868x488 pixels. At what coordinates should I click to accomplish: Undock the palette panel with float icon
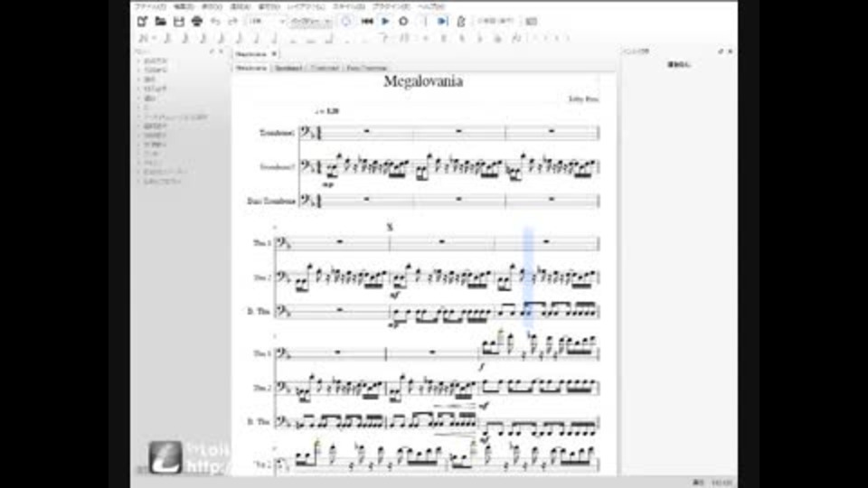pos(212,52)
